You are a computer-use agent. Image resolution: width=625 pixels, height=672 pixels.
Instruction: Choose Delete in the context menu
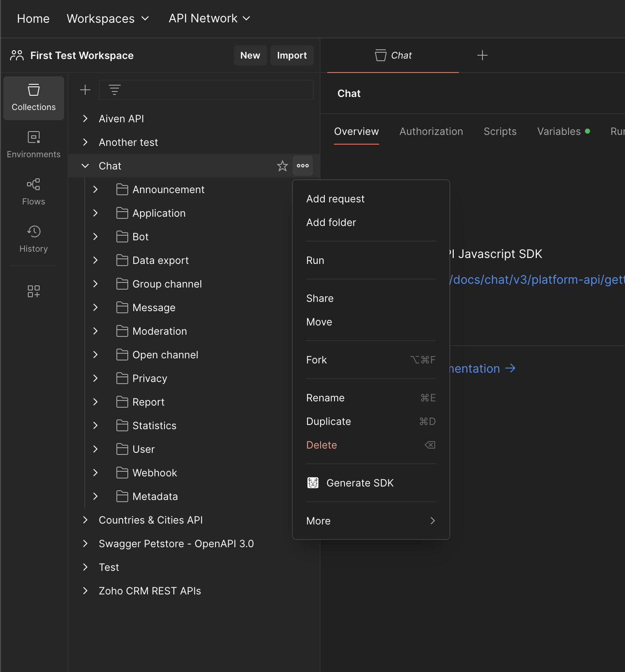click(321, 445)
